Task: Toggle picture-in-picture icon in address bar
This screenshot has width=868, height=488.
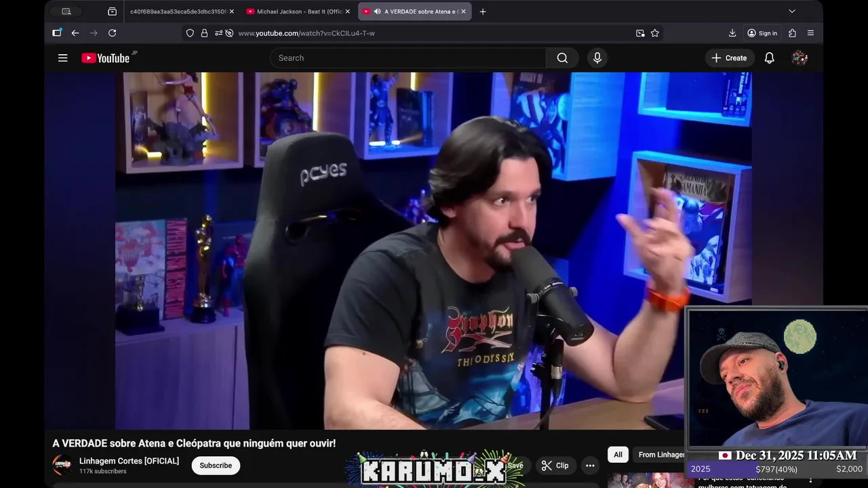Action: (640, 33)
